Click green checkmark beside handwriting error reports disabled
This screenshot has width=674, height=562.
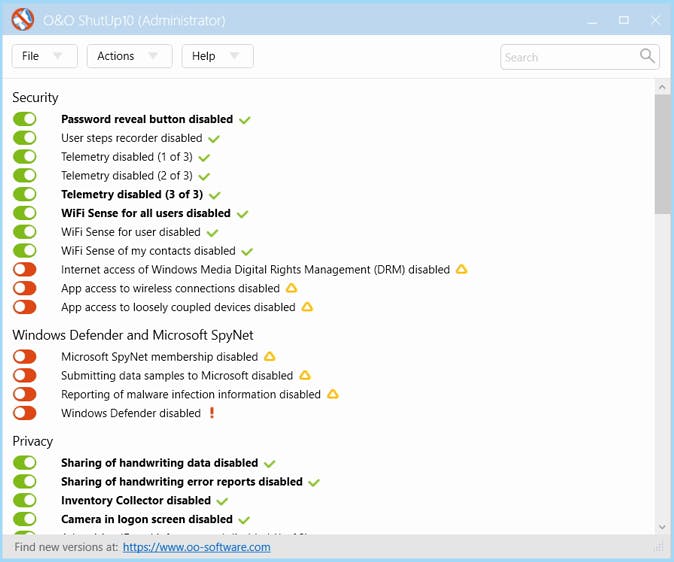point(314,482)
